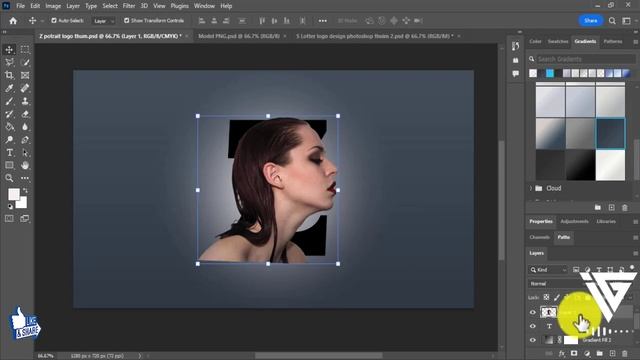Hide the Gradient Fill 1 layer

coord(533,340)
